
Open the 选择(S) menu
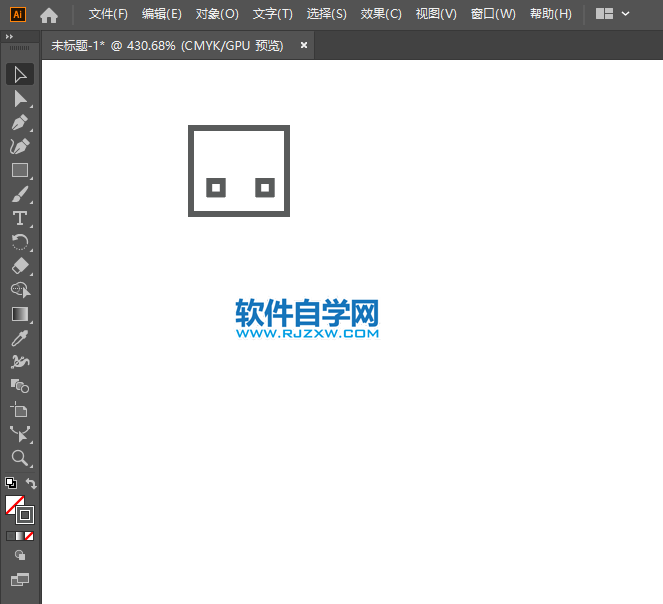pyautogui.click(x=326, y=14)
